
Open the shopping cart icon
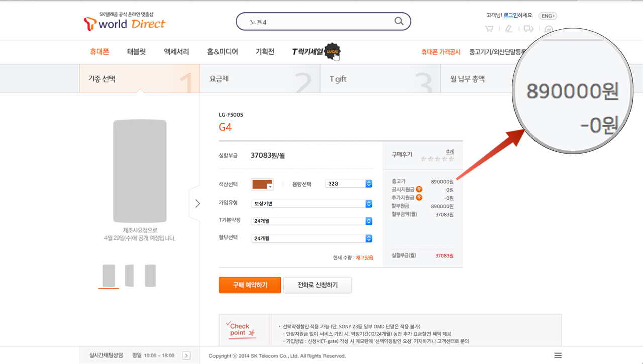(x=489, y=29)
